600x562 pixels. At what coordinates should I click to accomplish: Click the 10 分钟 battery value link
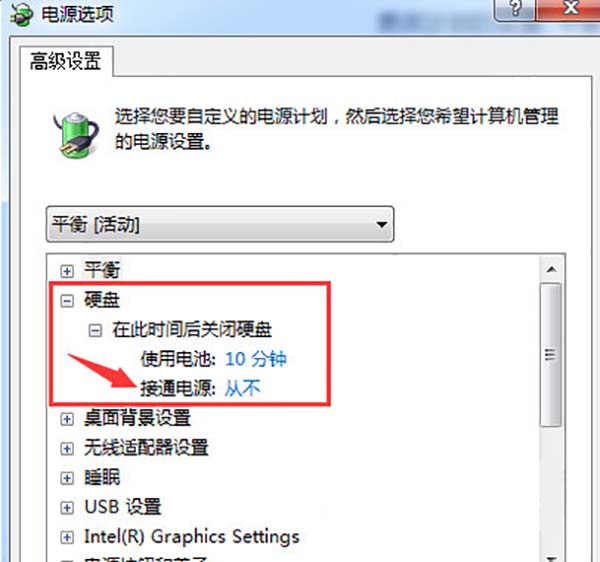256,359
